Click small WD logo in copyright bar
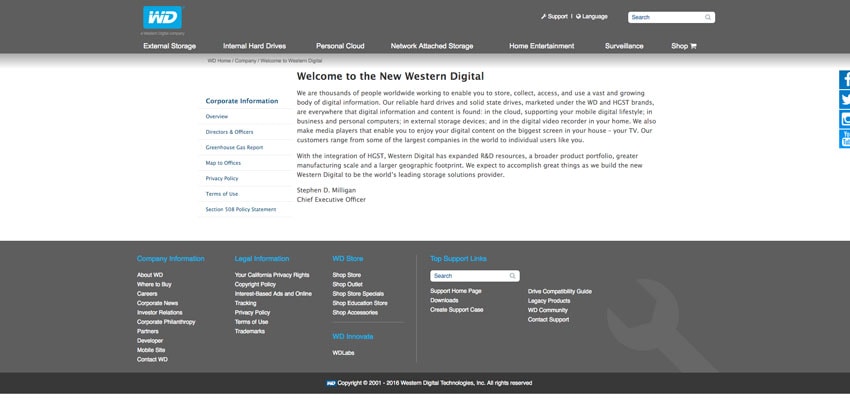 tap(331, 383)
